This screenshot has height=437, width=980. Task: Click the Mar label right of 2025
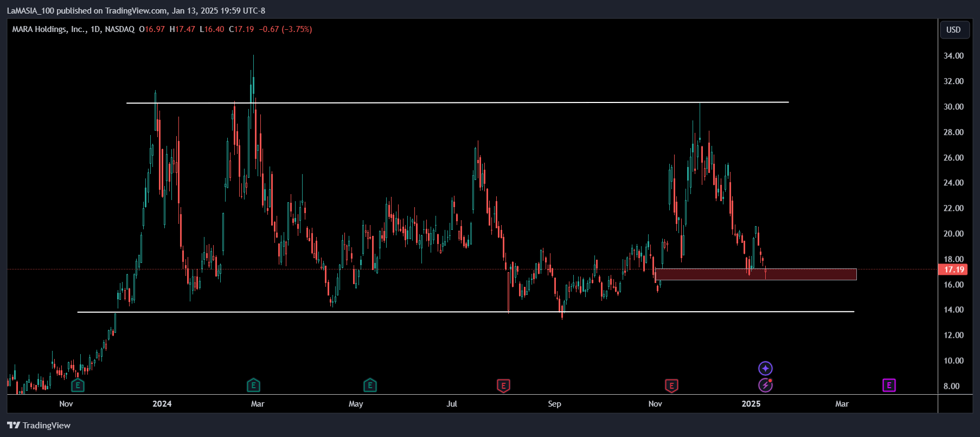(842, 403)
